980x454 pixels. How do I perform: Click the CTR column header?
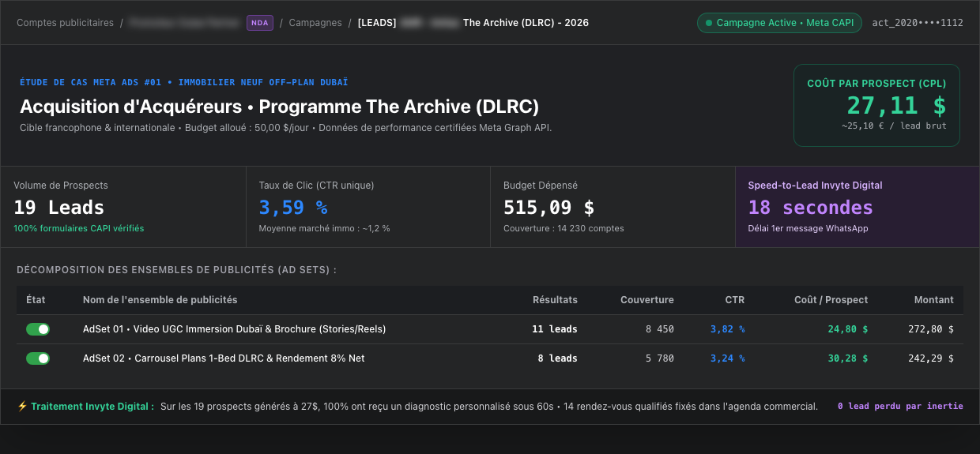pyautogui.click(x=735, y=300)
